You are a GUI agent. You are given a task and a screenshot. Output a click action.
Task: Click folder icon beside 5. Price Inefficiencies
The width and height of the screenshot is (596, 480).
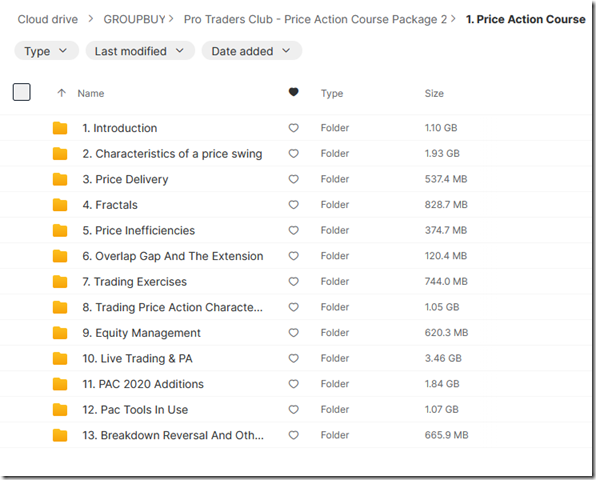click(60, 230)
